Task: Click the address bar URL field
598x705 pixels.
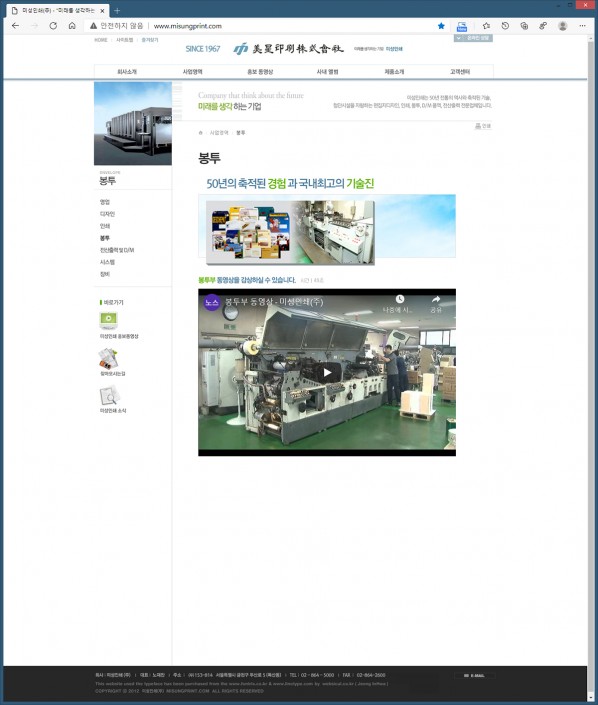Action: click(x=292, y=26)
